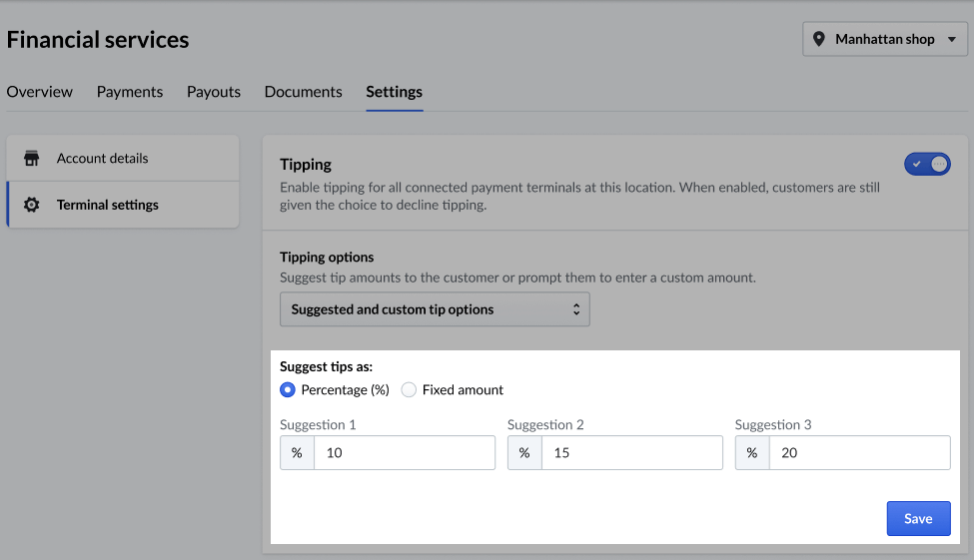
Task: Click the location pin icon in shop selector
Action: [x=819, y=39]
